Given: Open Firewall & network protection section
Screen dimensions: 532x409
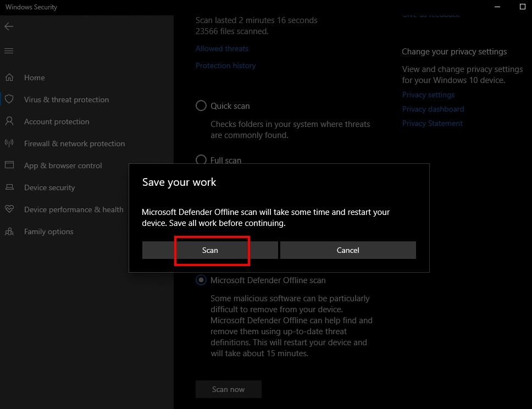Looking at the screenshot, I should point(74,144).
